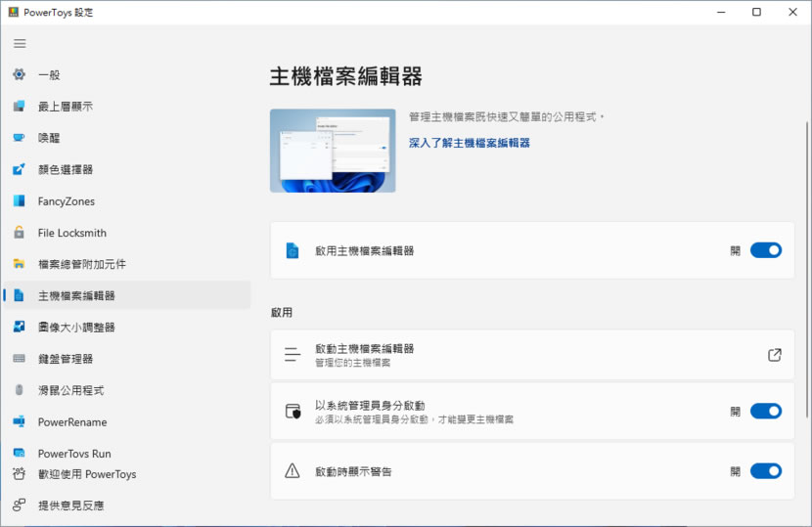Open FancyZones icon in sidebar
The height and width of the screenshot is (527, 812).
tap(19, 201)
